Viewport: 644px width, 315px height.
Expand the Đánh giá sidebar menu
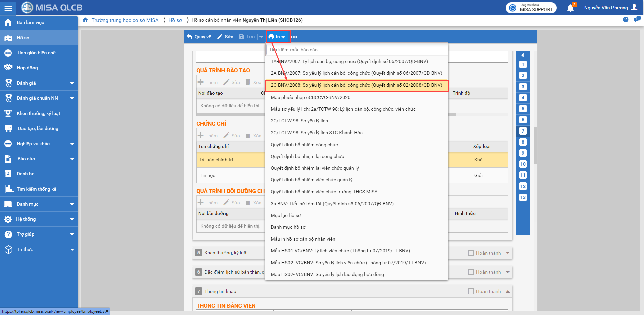(72, 83)
